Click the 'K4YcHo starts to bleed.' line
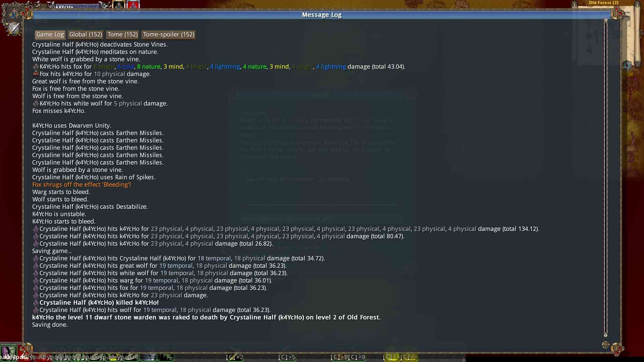 tap(64, 222)
